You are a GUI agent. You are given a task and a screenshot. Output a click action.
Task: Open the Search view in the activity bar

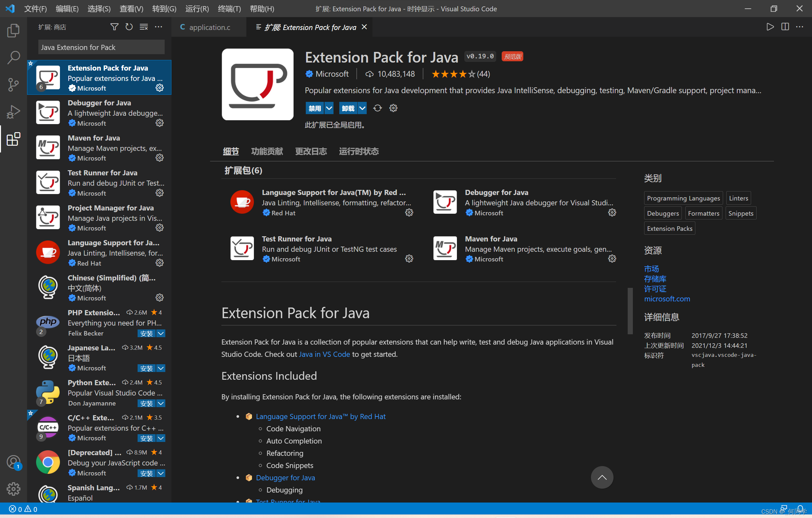[14, 57]
